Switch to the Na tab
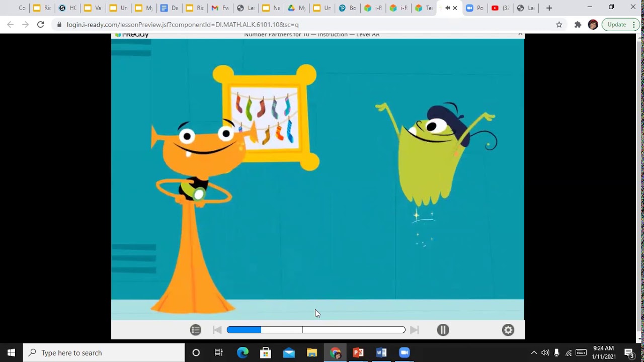This screenshot has width=644, height=362. [x=272, y=8]
